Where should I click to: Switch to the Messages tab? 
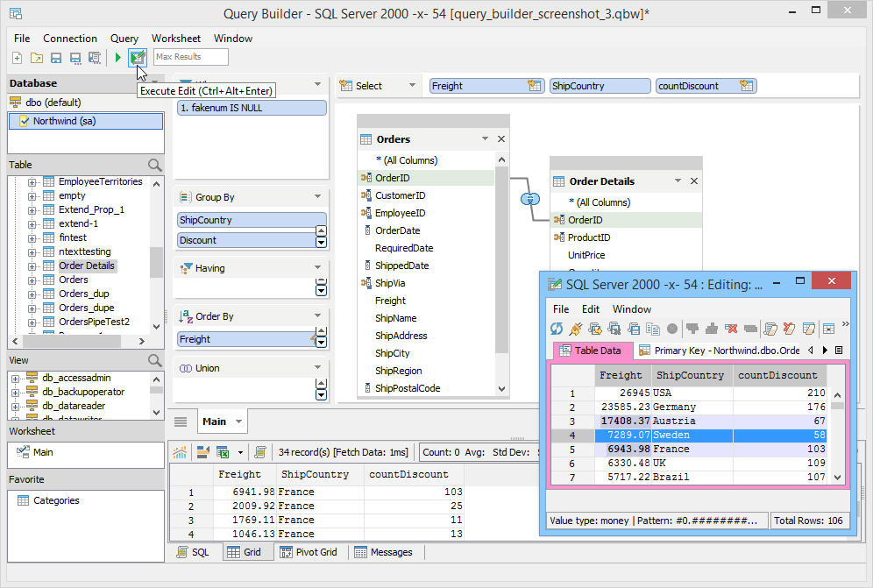(384, 552)
